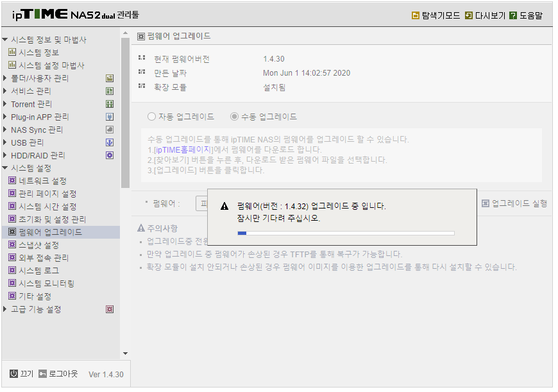
Task: Open 시스템 정보 menu item
Action: 38,53
